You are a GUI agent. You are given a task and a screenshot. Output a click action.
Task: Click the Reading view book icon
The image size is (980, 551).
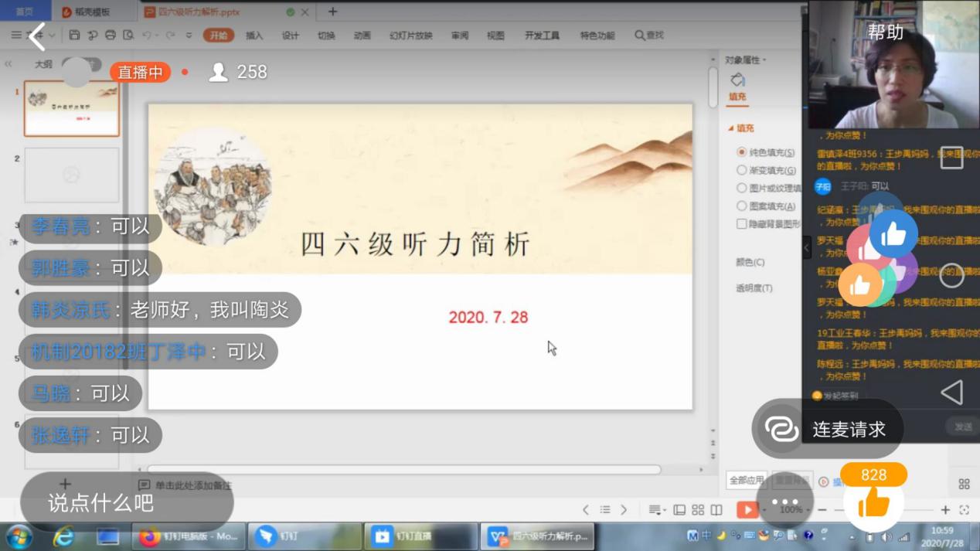point(716,510)
